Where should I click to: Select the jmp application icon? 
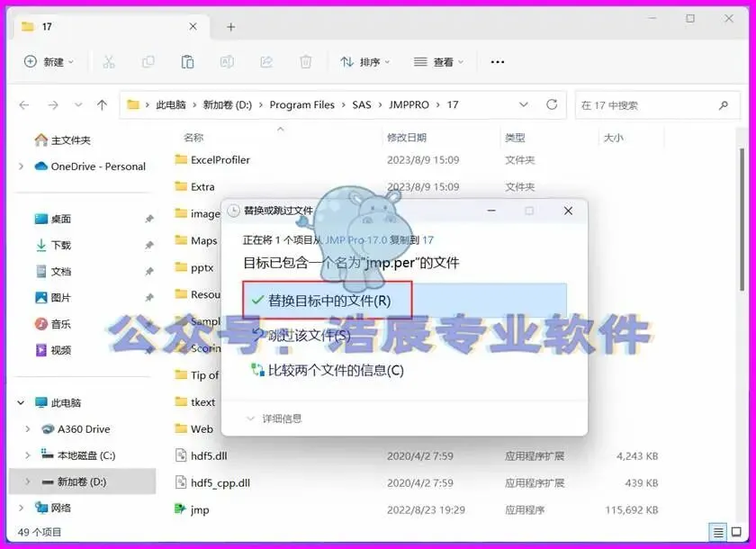point(180,509)
